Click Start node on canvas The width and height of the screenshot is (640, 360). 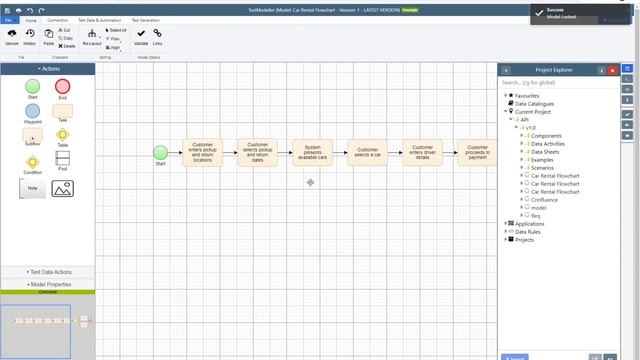point(160,153)
